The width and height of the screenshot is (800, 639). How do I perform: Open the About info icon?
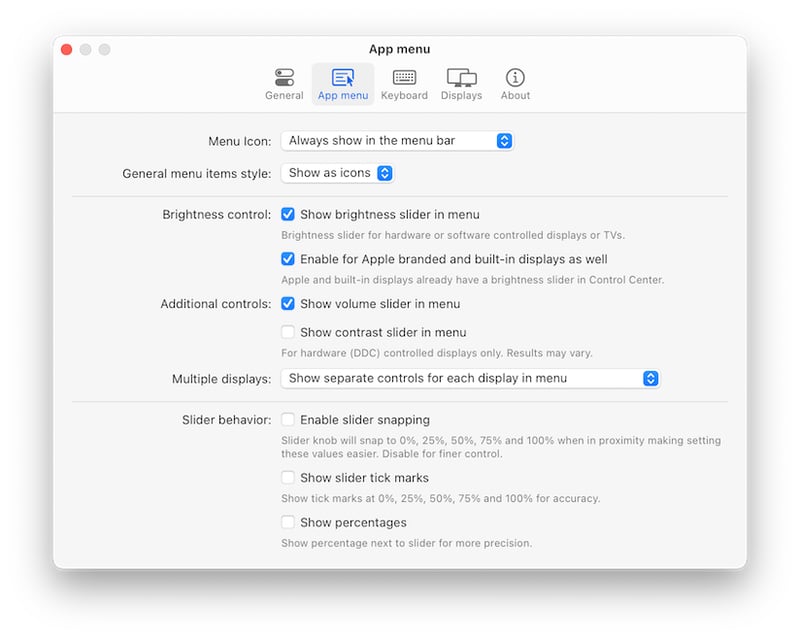[x=515, y=78]
